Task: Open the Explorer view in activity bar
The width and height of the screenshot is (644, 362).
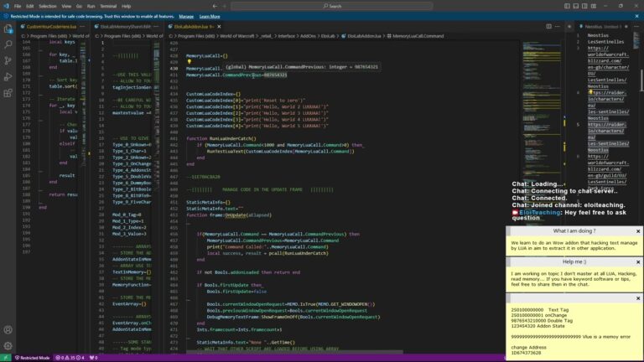Action: 8,28
